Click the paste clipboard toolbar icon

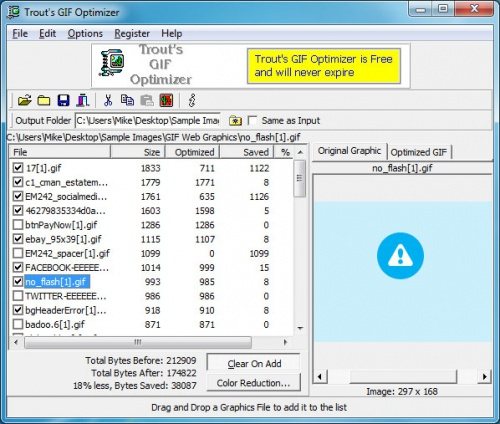pos(147,100)
